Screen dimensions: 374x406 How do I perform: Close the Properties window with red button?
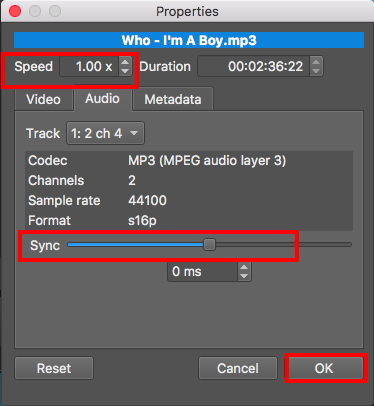click(x=15, y=11)
